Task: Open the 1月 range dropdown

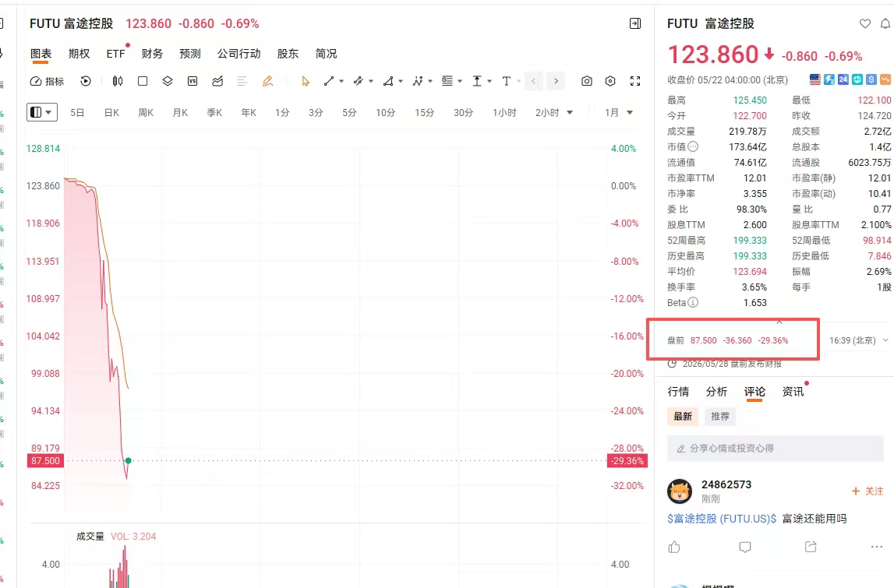Action: pyautogui.click(x=619, y=113)
